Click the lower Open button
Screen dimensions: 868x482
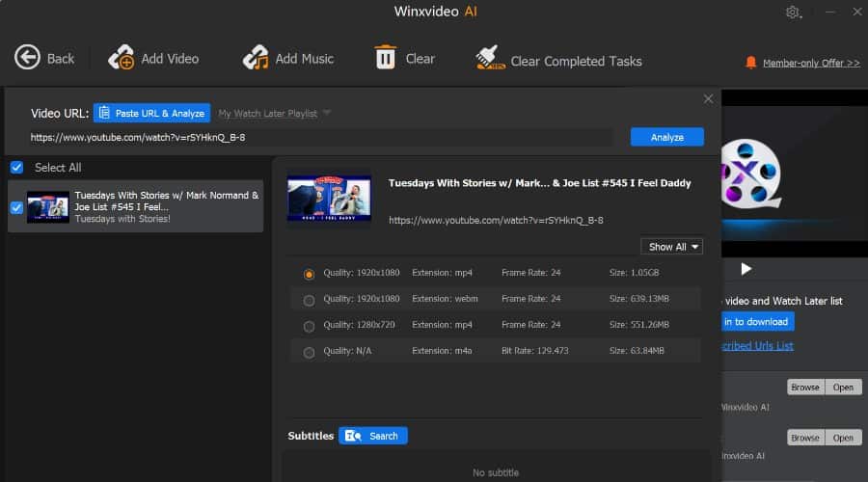[x=843, y=438]
